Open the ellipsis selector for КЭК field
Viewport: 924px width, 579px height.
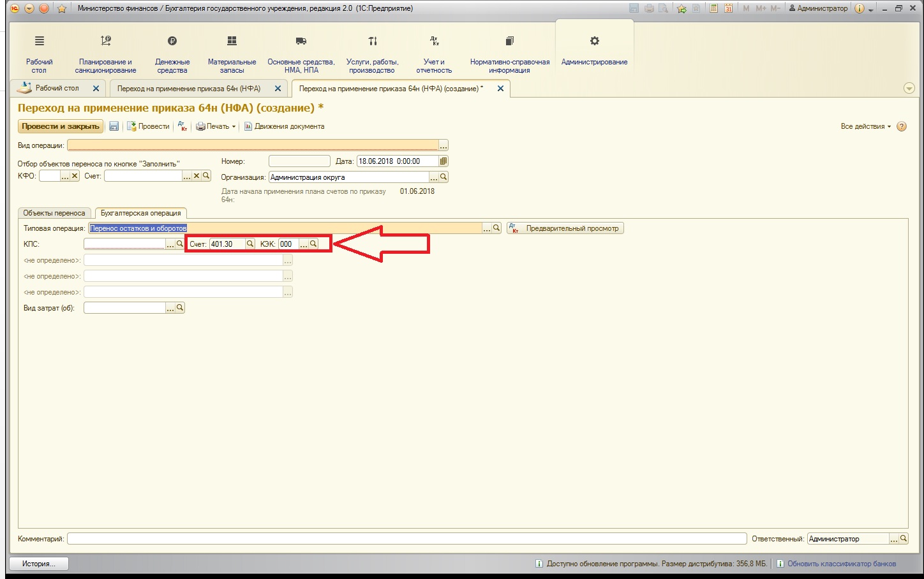[304, 244]
